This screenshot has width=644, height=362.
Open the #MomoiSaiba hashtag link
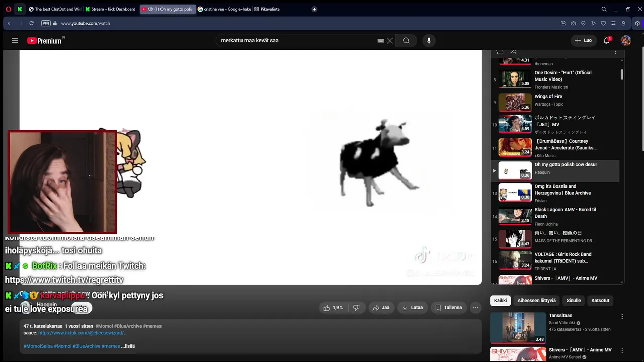pyautogui.click(x=38, y=346)
